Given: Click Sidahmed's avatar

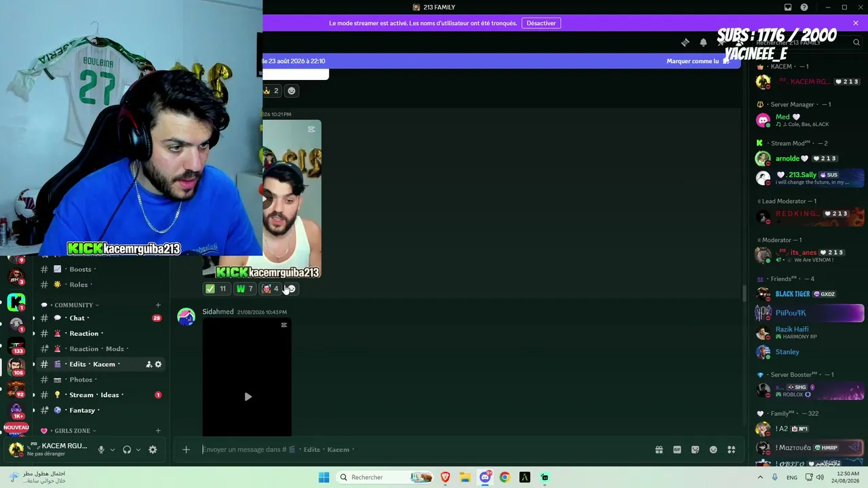Looking at the screenshot, I should click(186, 317).
